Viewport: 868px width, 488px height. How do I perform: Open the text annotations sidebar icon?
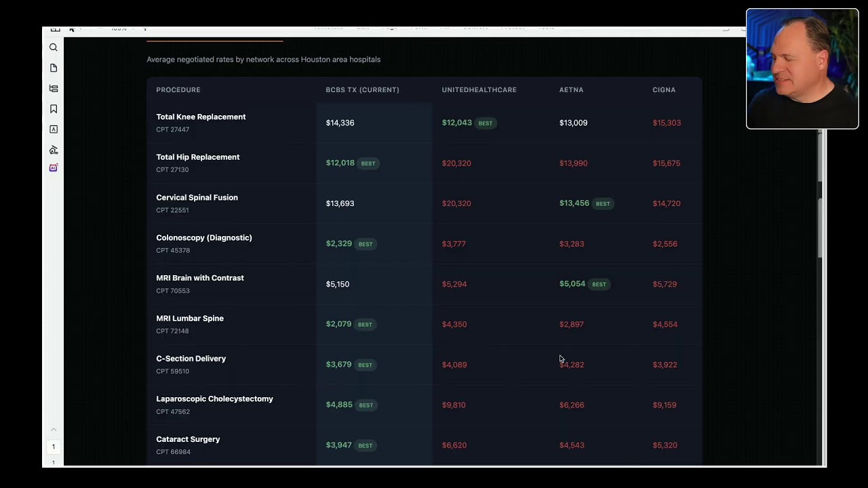point(54,129)
